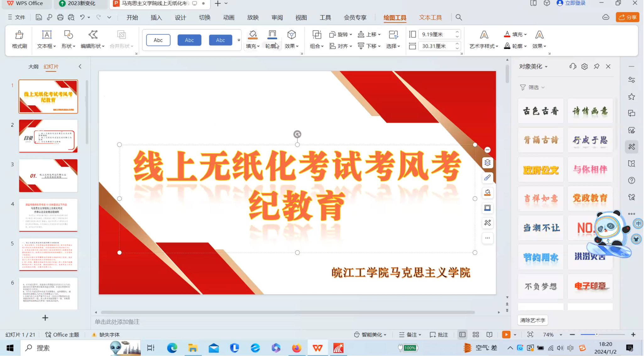Start slideshow from status bar play button
This screenshot has width=644, height=356.
pyautogui.click(x=506, y=335)
